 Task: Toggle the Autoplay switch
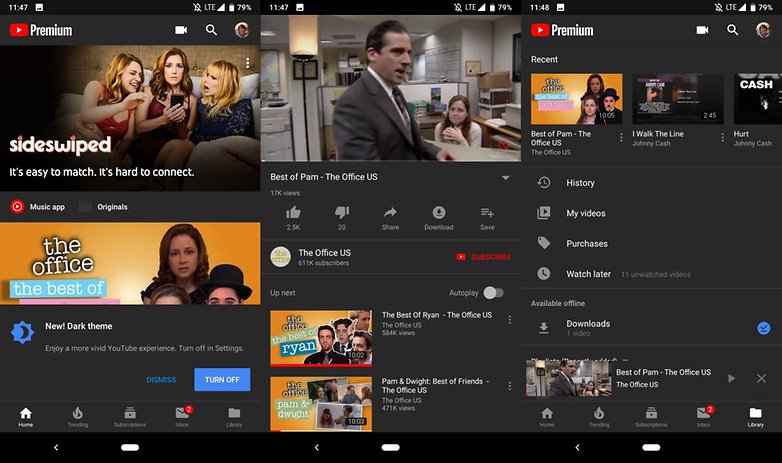(493, 293)
